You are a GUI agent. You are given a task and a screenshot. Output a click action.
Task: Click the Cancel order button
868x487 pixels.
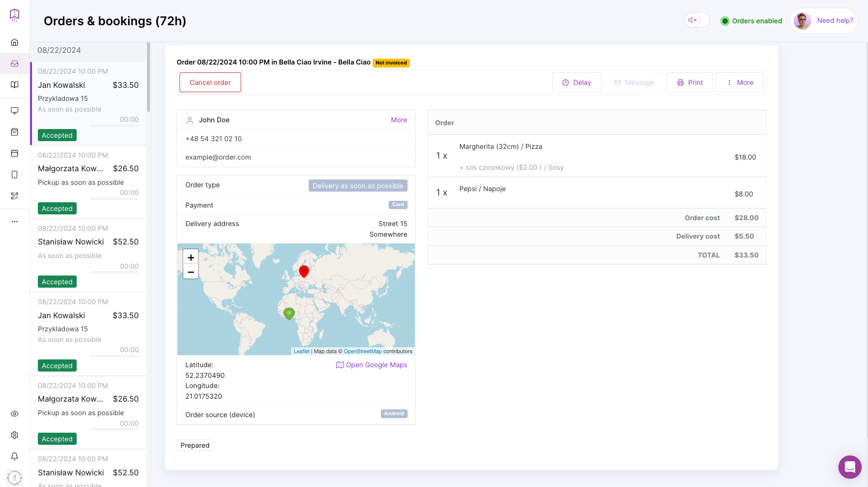click(210, 82)
